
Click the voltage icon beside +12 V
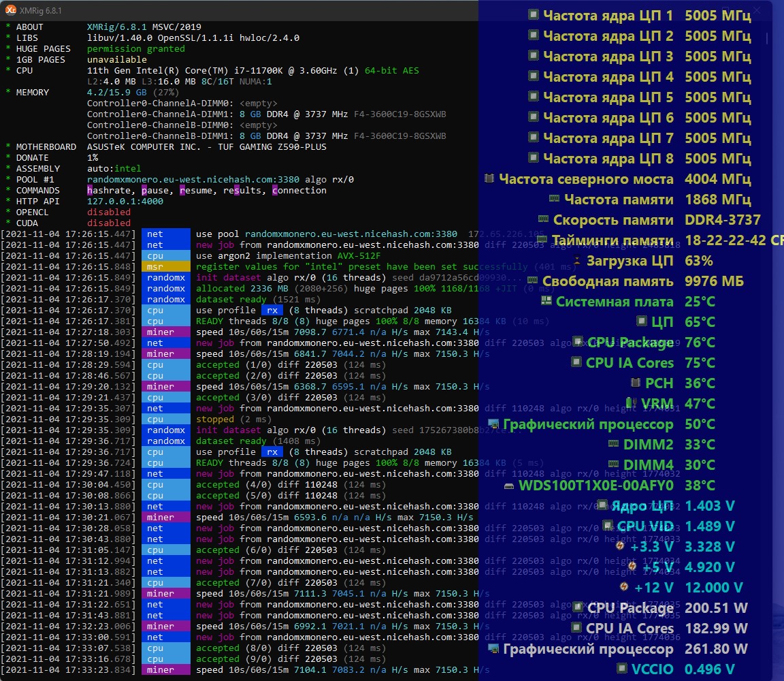[x=624, y=586]
